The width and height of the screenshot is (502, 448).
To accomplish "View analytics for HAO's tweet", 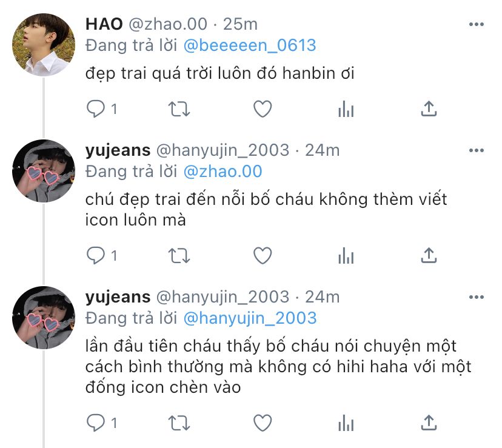I will point(346,109).
